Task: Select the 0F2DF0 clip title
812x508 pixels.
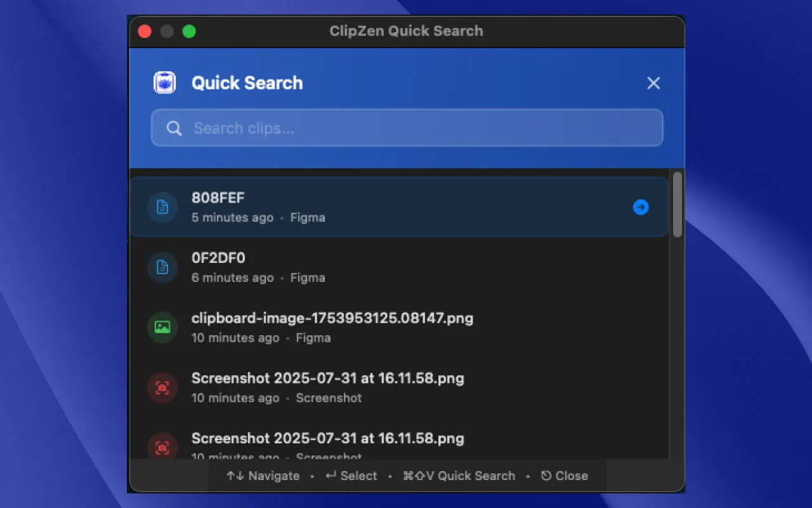Action: (218, 258)
